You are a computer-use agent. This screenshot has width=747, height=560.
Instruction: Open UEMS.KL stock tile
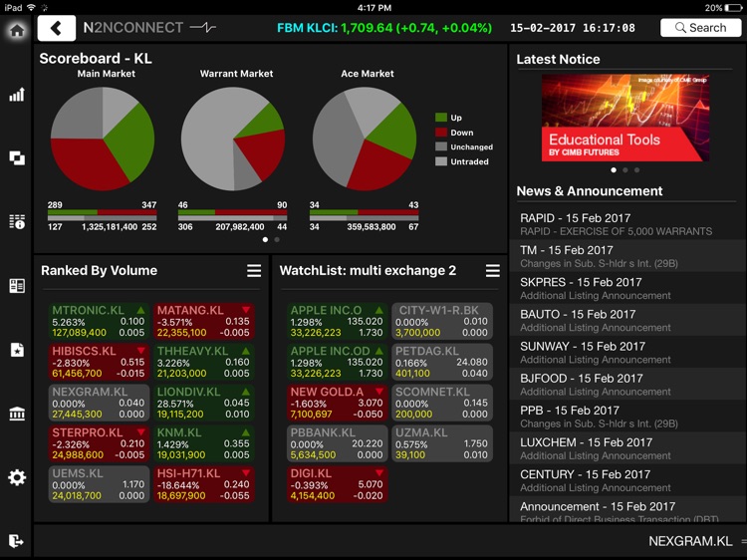click(x=99, y=484)
